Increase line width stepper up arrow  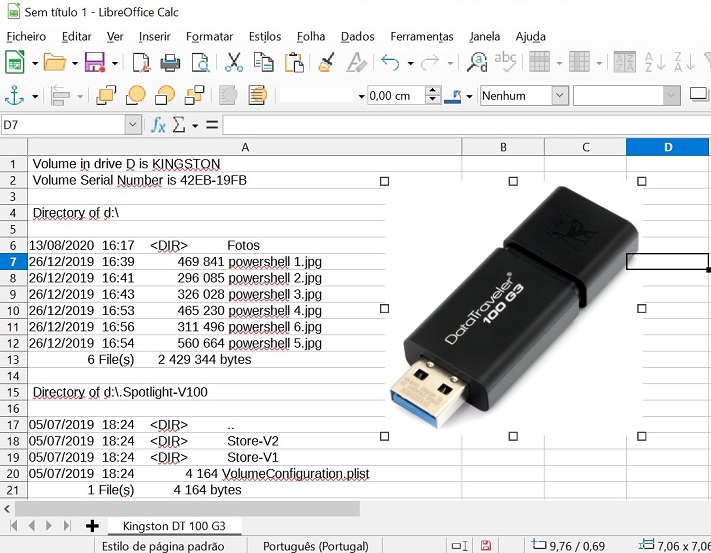coord(433,91)
